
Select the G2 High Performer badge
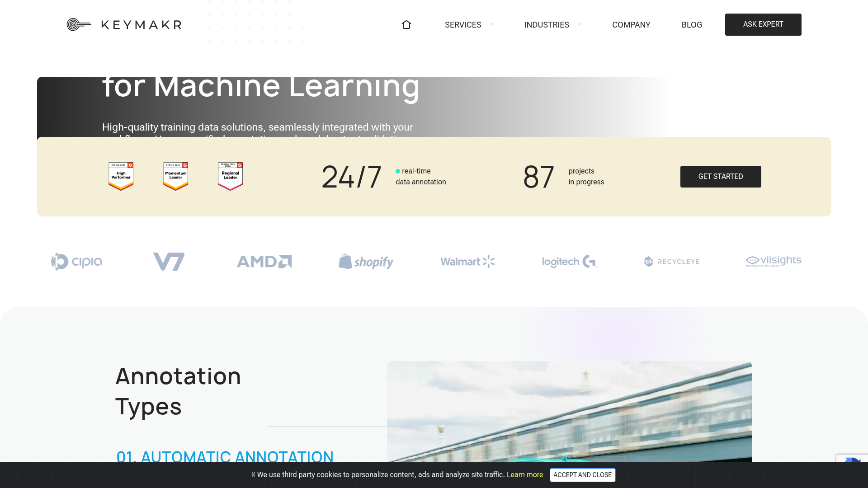pyautogui.click(x=121, y=176)
